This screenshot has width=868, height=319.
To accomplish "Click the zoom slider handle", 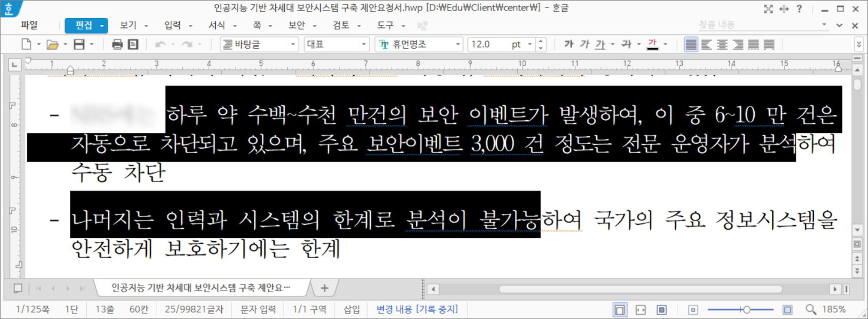I will 746,310.
